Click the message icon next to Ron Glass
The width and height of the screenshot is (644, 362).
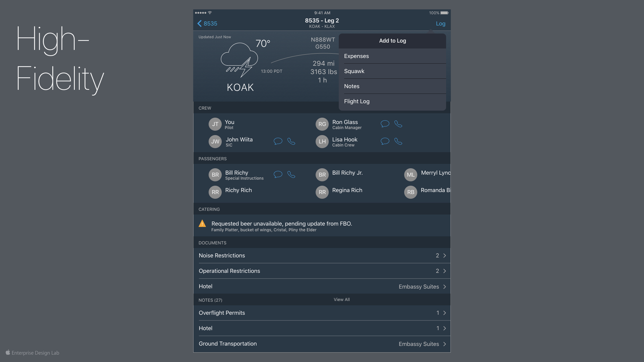pyautogui.click(x=385, y=124)
